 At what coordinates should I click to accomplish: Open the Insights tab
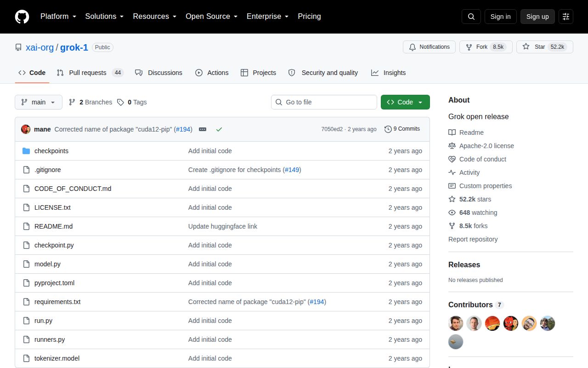pos(389,73)
